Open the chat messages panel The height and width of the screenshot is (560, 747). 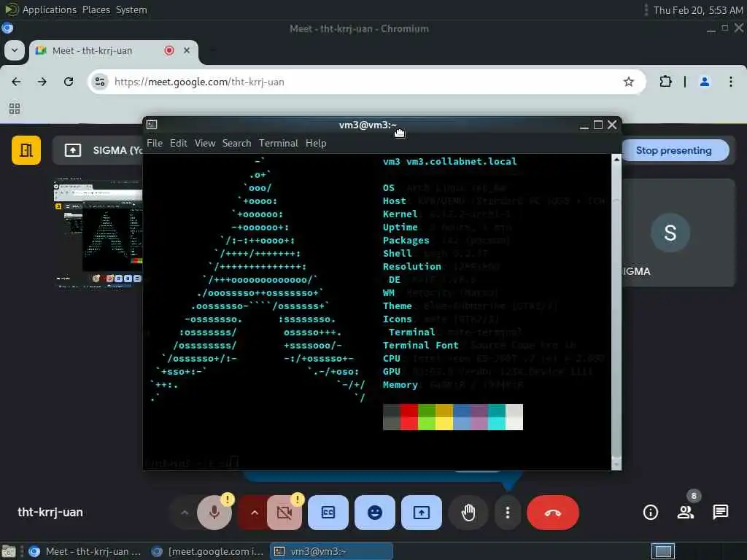click(720, 513)
